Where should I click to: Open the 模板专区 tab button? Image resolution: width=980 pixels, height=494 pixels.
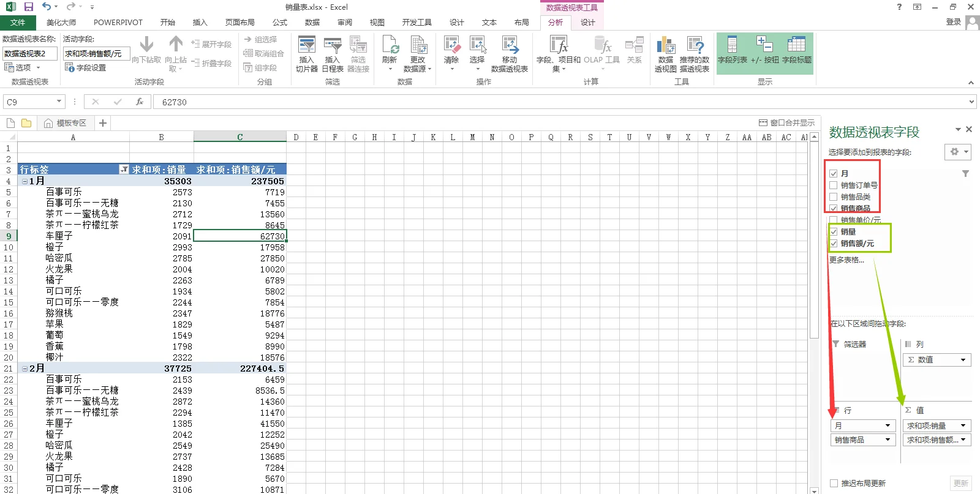click(x=66, y=123)
